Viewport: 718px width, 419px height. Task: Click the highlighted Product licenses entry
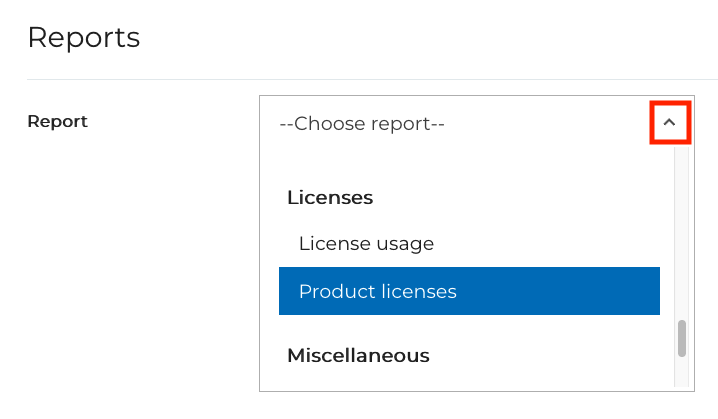tap(468, 291)
